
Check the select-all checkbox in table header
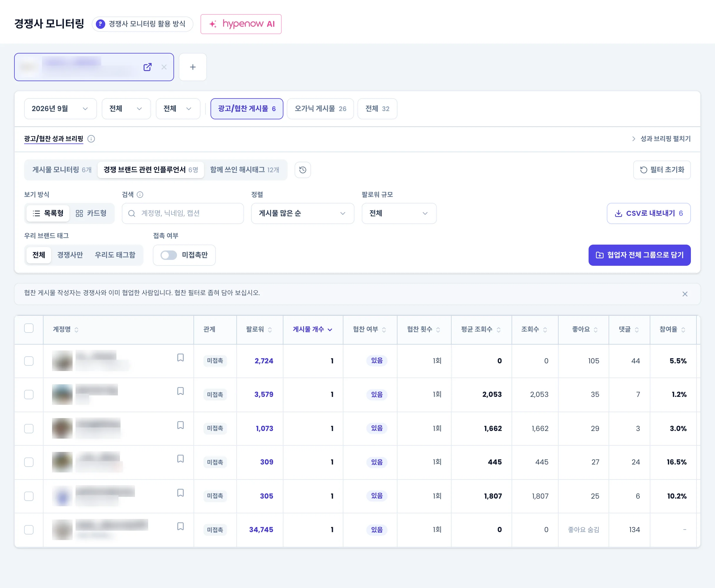(29, 328)
